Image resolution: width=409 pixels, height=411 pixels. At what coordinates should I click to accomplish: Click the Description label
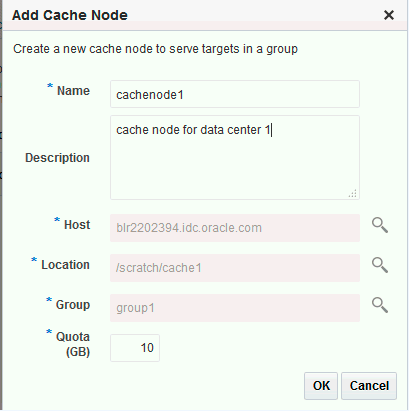(57, 158)
